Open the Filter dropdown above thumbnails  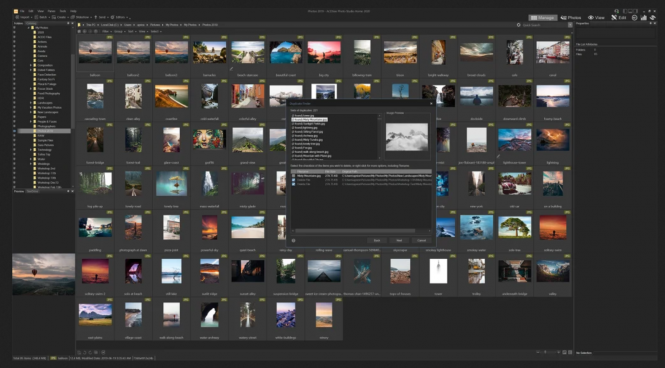106,31
